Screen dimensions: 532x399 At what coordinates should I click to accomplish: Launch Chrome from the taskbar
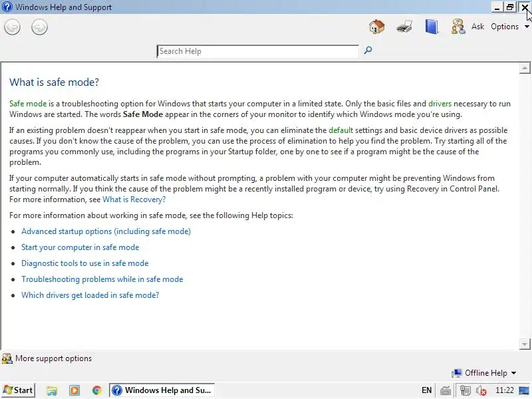coord(96,390)
